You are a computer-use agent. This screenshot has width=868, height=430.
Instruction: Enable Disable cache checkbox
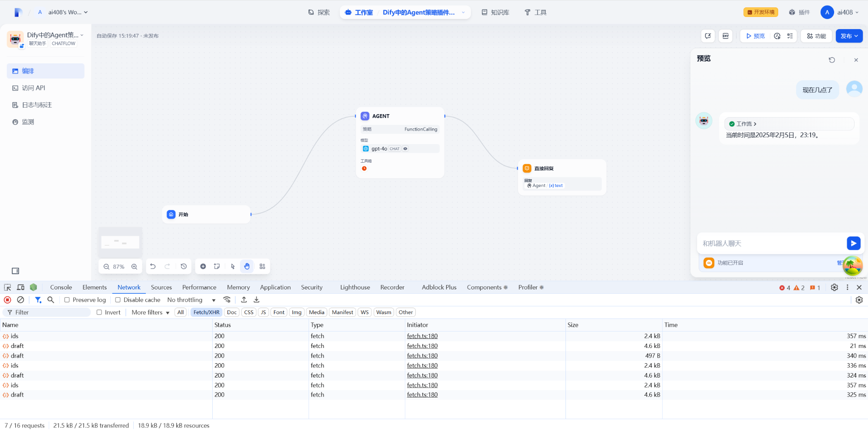pos(118,300)
